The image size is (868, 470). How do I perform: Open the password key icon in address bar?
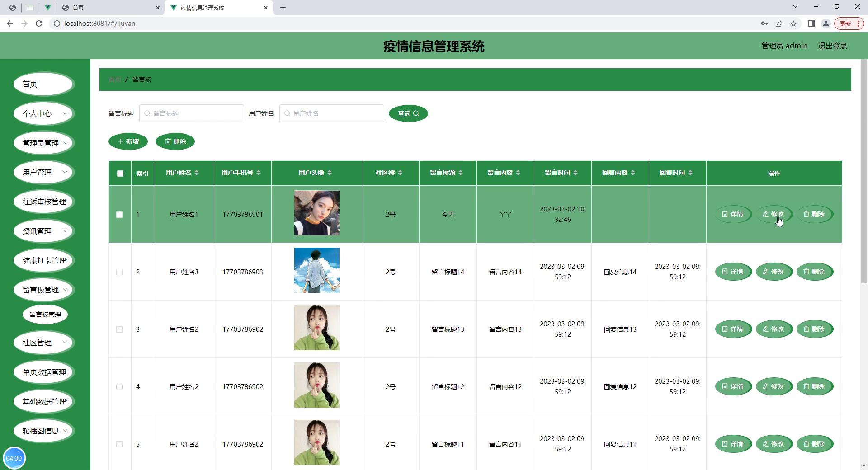pyautogui.click(x=764, y=23)
